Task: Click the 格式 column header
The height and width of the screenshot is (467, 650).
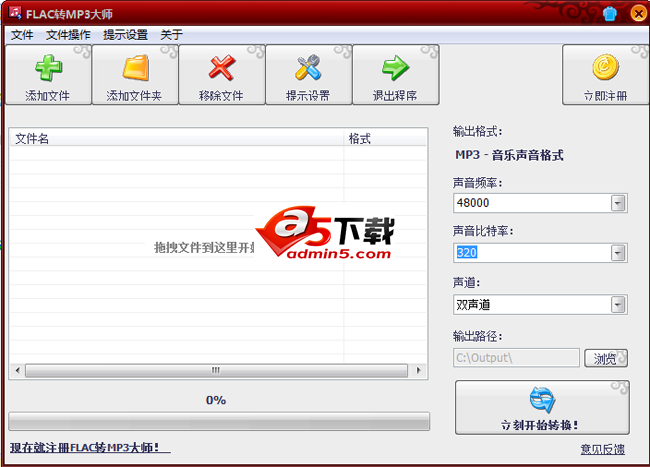Action: [385, 138]
